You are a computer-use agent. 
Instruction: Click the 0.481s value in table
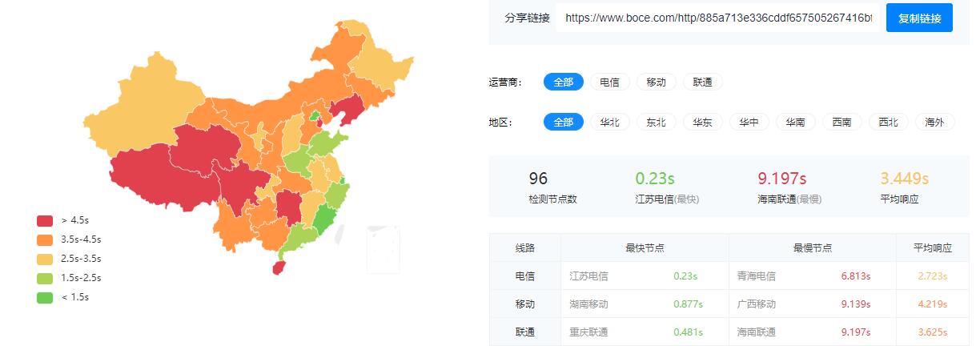pos(688,332)
